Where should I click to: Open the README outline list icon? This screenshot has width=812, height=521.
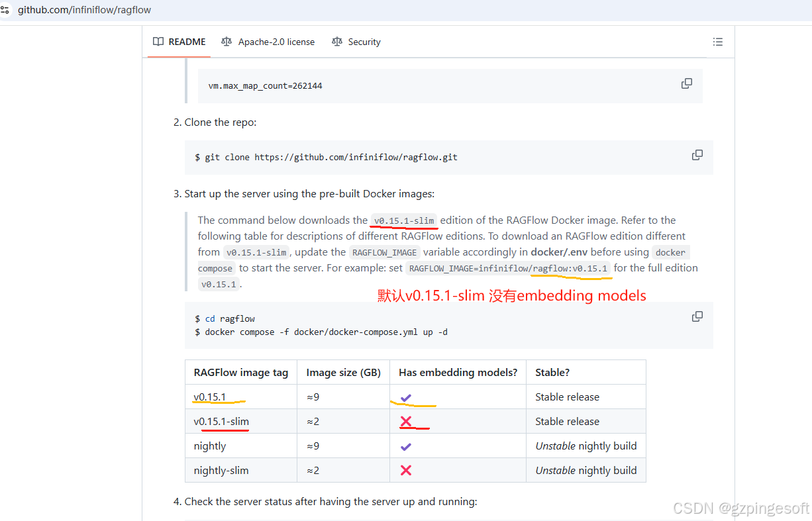coord(718,42)
